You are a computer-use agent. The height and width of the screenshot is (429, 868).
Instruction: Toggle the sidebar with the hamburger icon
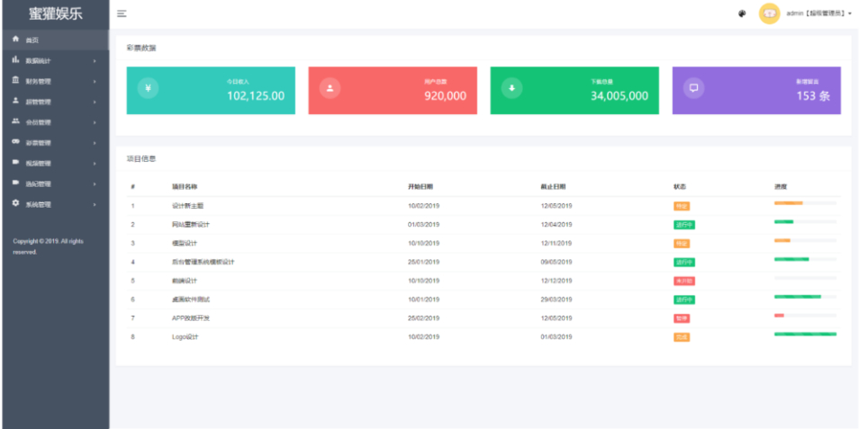122,13
